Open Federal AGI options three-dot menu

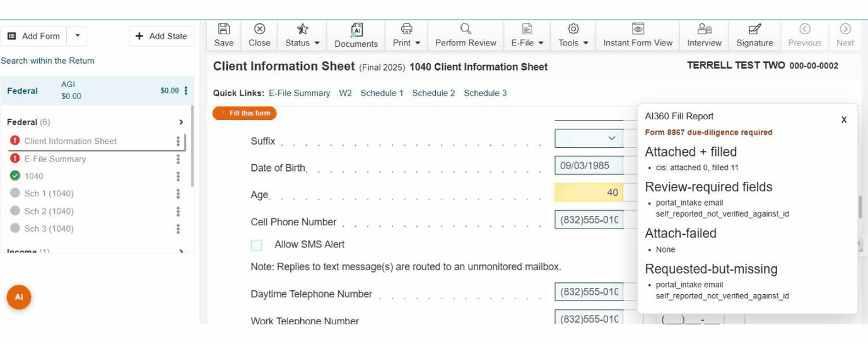click(185, 91)
